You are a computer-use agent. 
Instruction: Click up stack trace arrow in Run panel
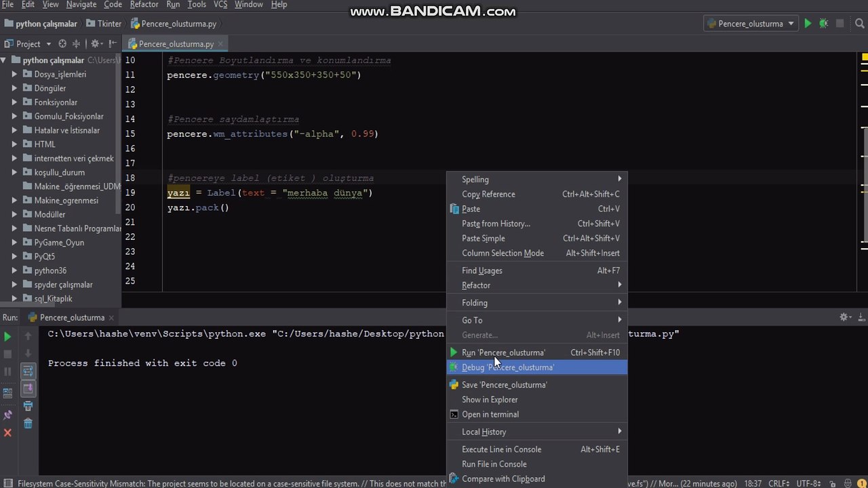tap(28, 336)
